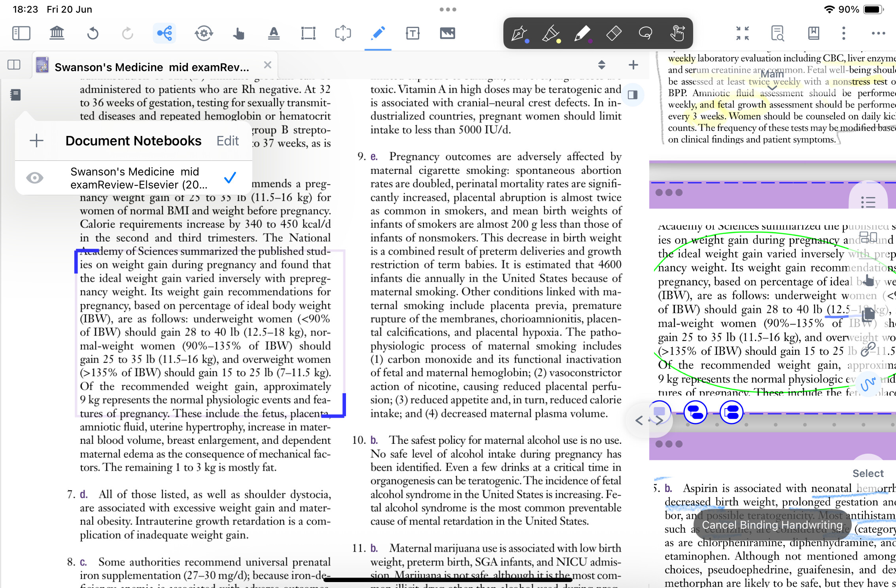Image resolution: width=896 pixels, height=588 pixels.
Task: Tap the link icon on the card
Action: pos(868,349)
